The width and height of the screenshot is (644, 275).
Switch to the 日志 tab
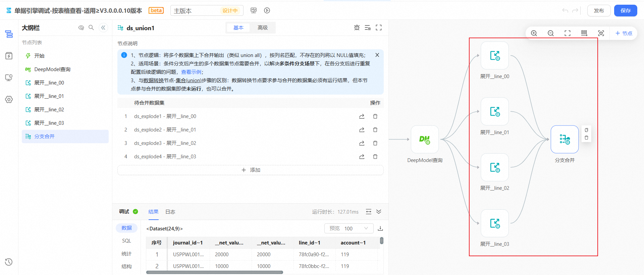point(170,212)
